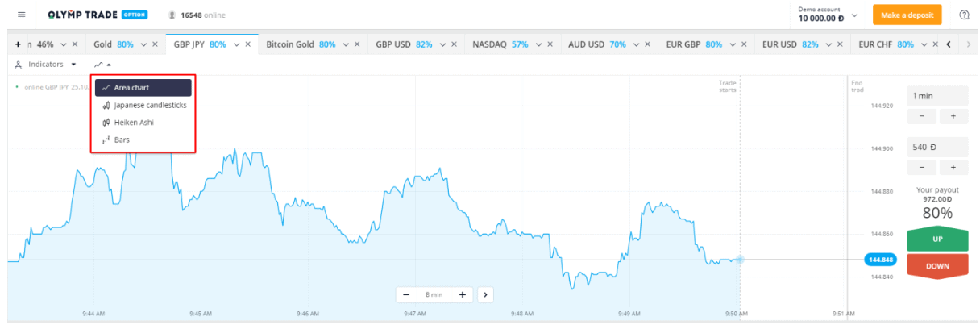Click the 8 min timeframe label
980x329 pixels.
click(434, 294)
